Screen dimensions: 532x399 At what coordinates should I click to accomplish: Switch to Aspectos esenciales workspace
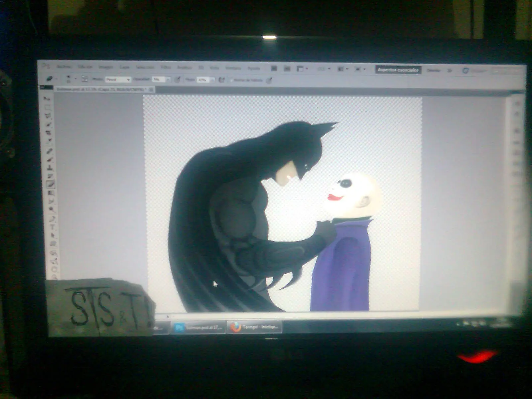398,70
